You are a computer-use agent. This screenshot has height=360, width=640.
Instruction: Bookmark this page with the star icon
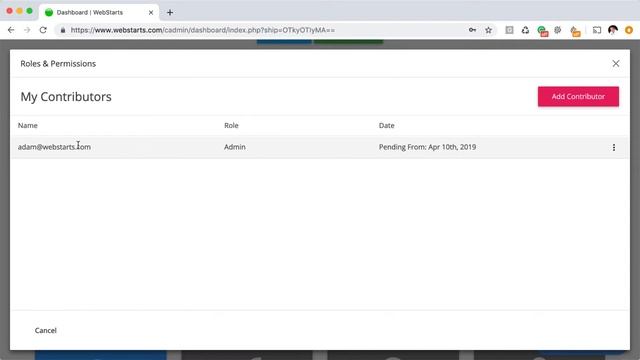(x=488, y=30)
